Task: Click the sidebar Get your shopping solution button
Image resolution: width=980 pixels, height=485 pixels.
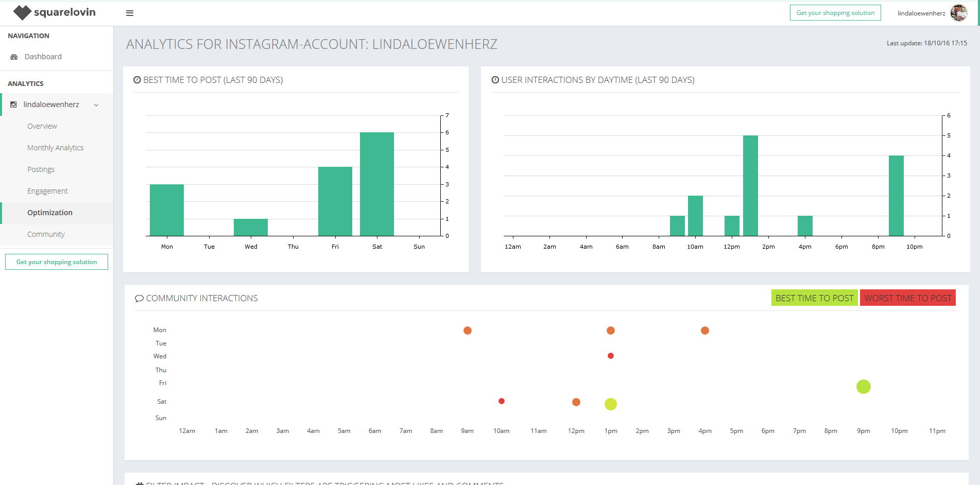Action: (x=57, y=262)
